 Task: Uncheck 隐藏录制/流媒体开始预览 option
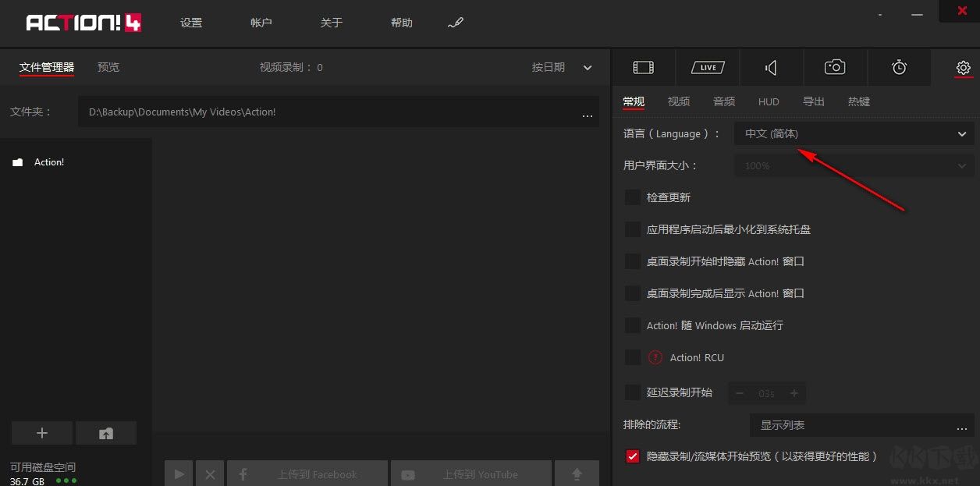click(x=632, y=456)
